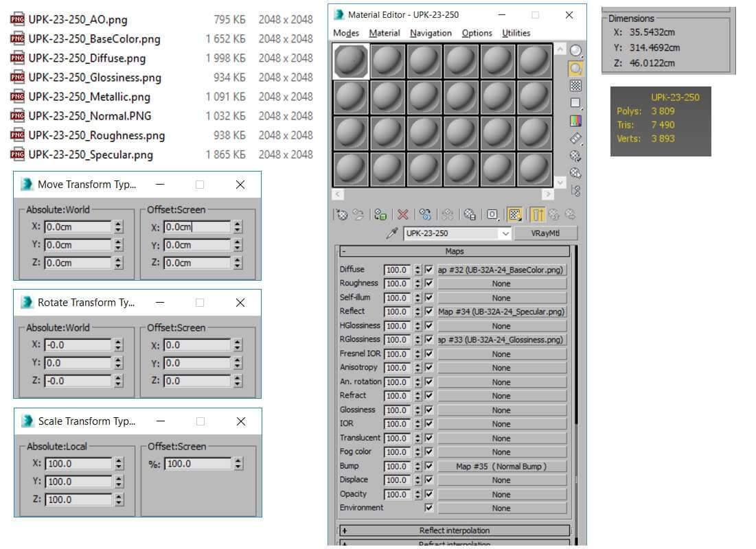This screenshot has height=549, width=756.
Task: Pick material from object with eyedropper
Action: [392, 233]
